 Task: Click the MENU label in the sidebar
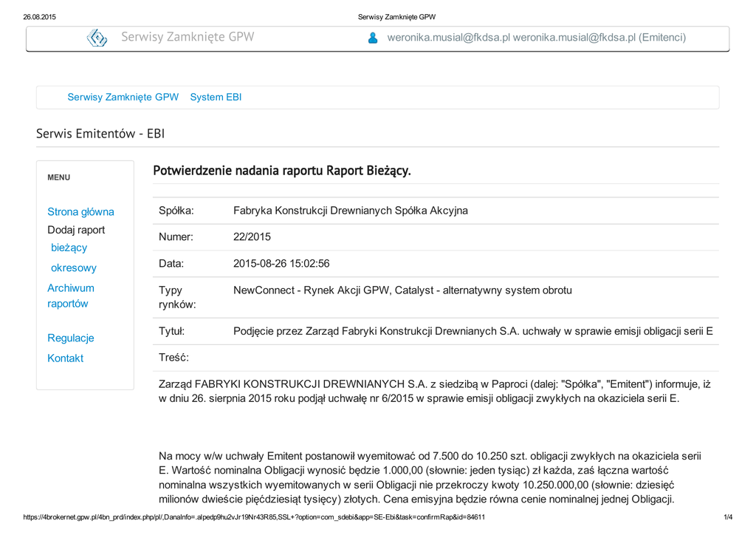coord(59,177)
